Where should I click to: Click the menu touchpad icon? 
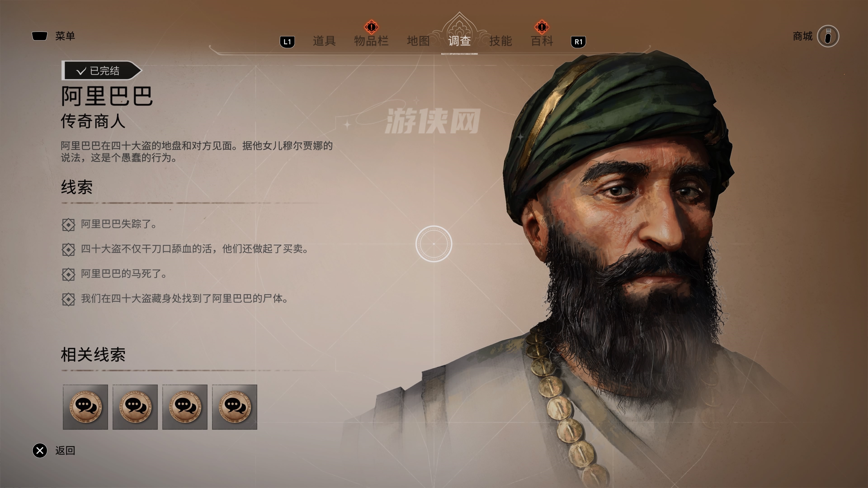tap(39, 36)
